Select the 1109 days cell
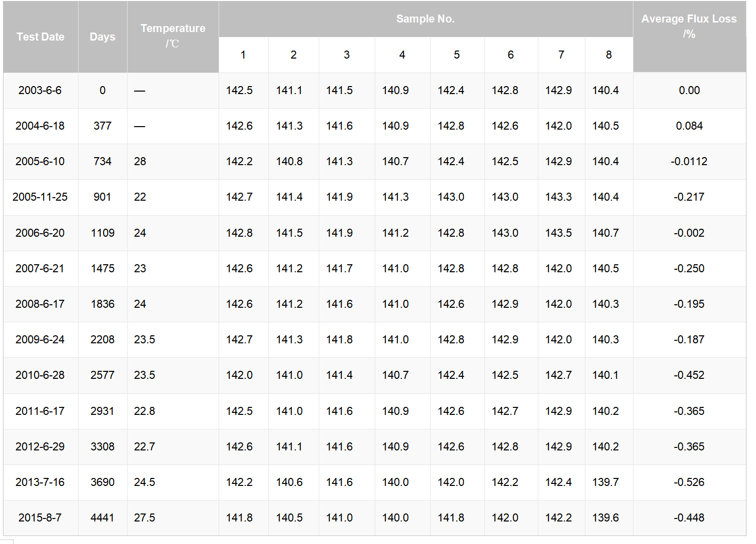Image resolution: width=756 pixels, height=544 pixels. click(103, 233)
